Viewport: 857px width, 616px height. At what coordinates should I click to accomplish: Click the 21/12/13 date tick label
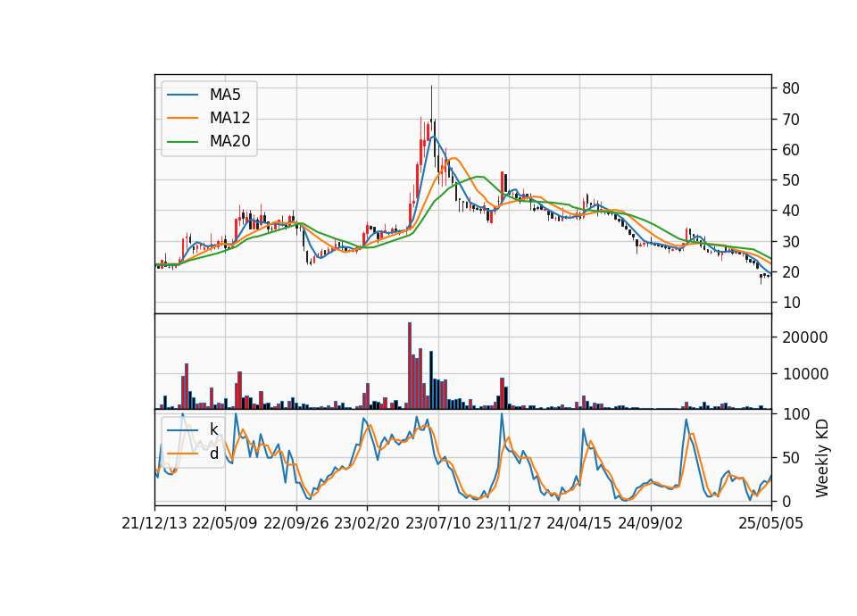tap(154, 523)
